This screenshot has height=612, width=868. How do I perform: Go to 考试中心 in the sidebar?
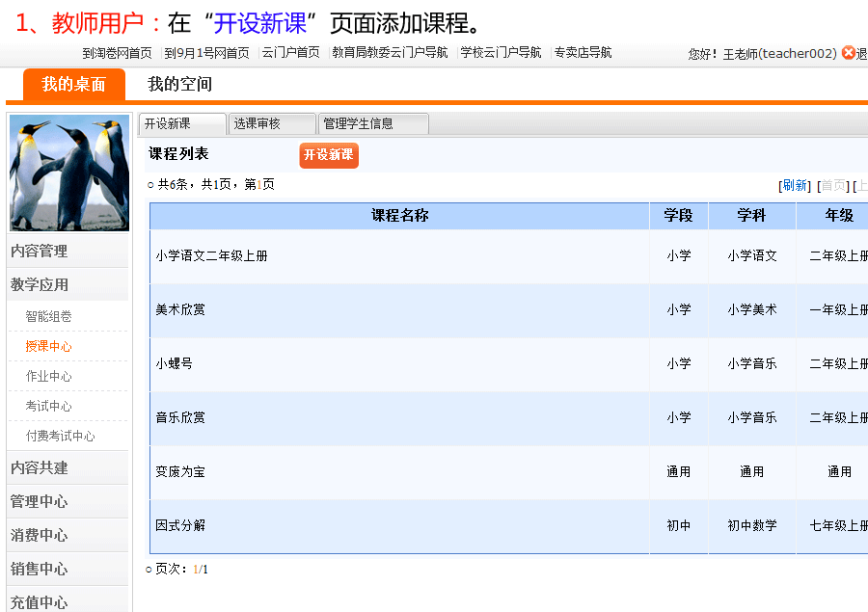click(x=49, y=406)
